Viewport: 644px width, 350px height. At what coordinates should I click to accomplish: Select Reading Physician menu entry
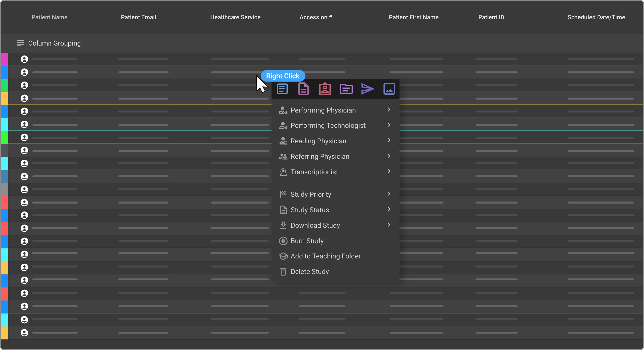[318, 141]
